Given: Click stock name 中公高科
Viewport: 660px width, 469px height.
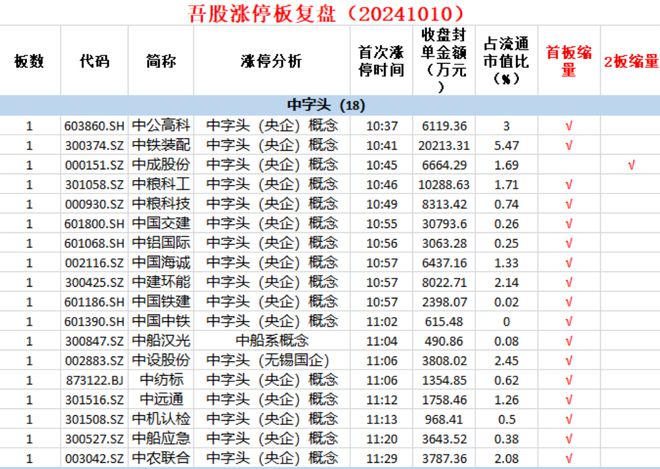Looking at the screenshot, I should [x=161, y=125].
